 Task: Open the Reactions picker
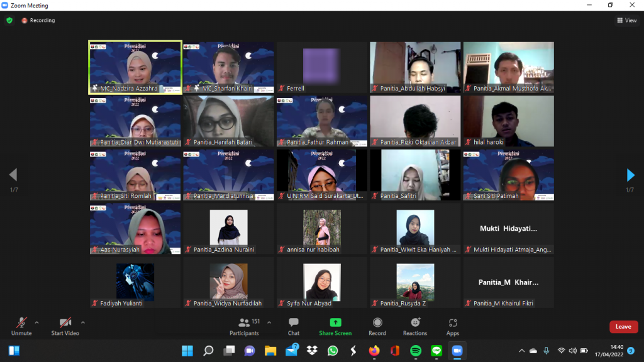415,326
